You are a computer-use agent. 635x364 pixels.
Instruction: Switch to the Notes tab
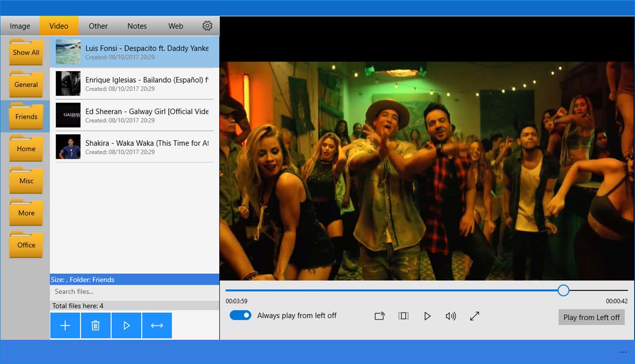click(137, 26)
